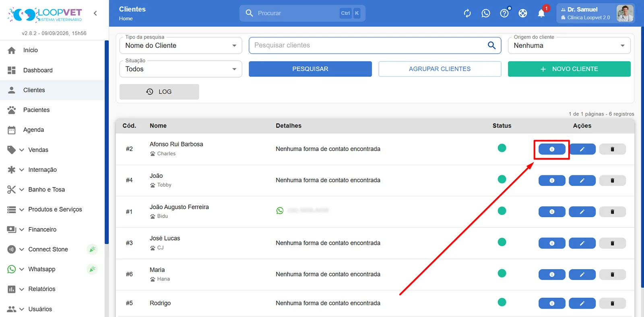Delete client Maria
This screenshot has height=317, width=644.
[x=612, y=274]
